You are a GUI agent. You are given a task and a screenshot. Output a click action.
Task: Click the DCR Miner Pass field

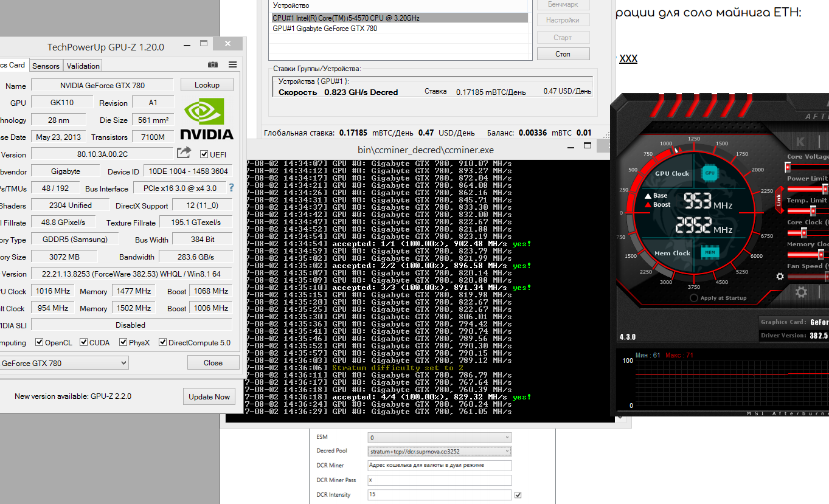440,480
